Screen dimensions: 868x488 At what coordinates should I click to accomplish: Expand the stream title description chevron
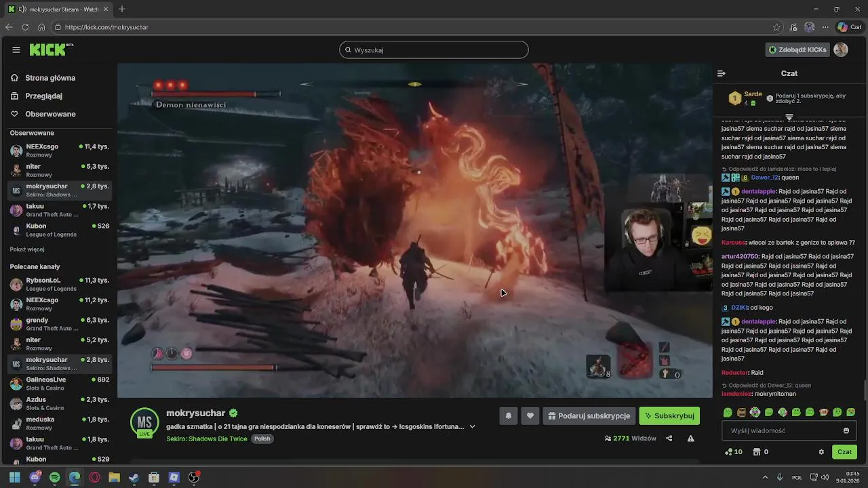(x=473, y=426)
